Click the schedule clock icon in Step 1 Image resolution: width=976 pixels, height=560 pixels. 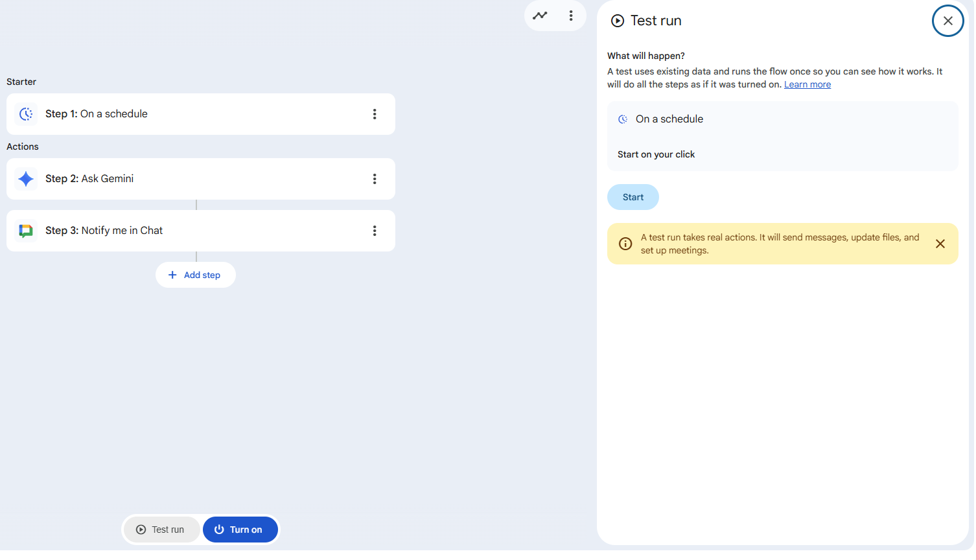26,114
